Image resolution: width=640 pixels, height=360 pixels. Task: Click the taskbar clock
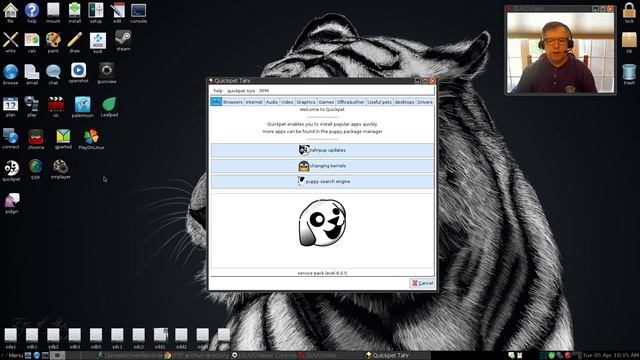point(611,356)
